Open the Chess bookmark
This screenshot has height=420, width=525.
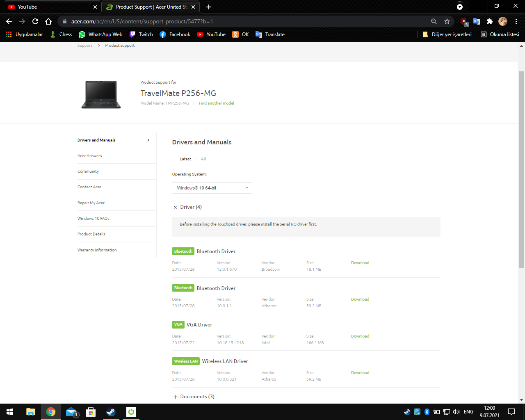tap(61, 34)
